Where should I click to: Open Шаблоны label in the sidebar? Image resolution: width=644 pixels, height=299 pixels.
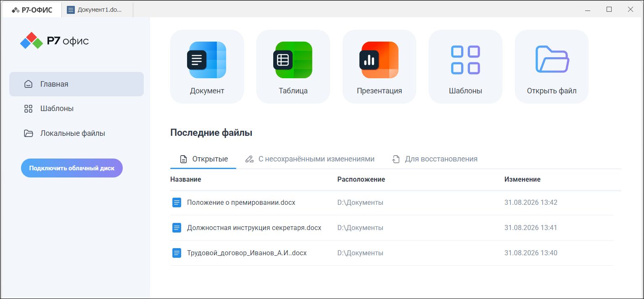coord(57,108)
